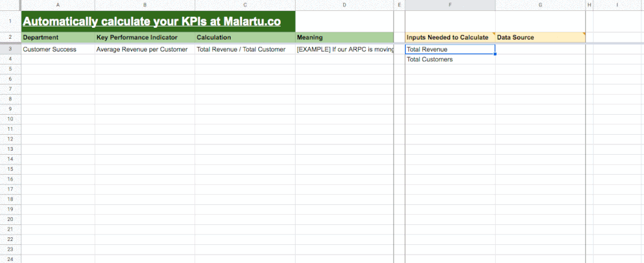The image size is (644, 263).
Task: Select the Data Source header cell
Action: click(540, 37)
